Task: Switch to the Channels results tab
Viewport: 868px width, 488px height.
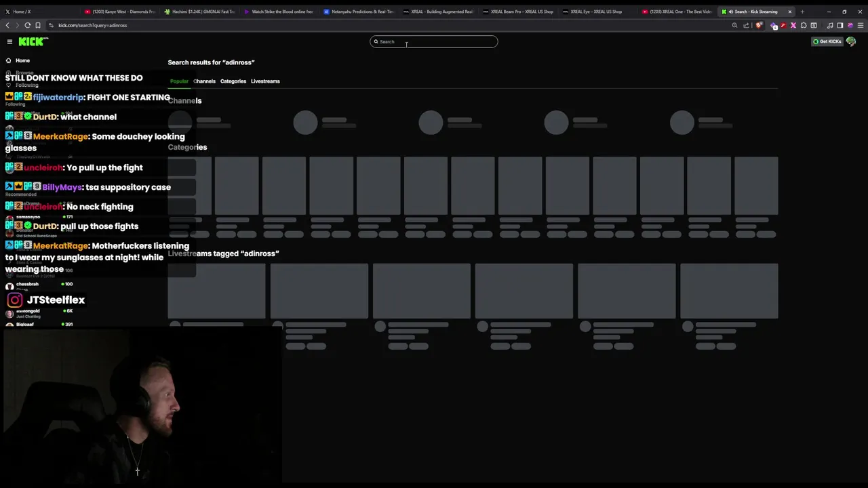Action: pos(204,81)
